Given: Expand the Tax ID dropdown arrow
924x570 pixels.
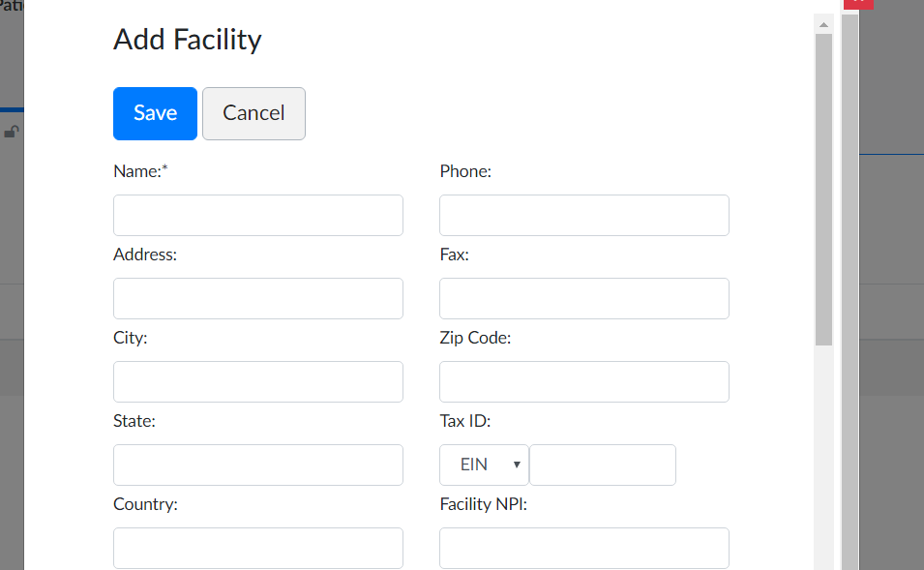Looking at the screenshot, I should (518, 465).
